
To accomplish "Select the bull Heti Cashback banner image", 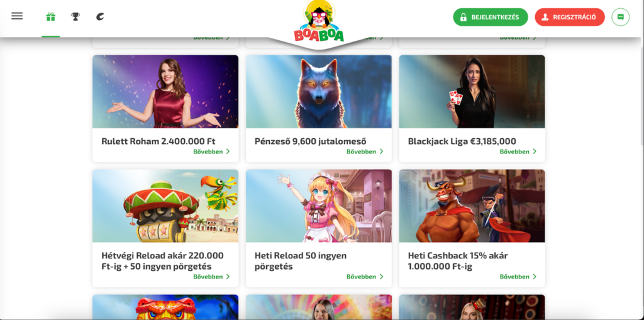I will pos(472,206).
